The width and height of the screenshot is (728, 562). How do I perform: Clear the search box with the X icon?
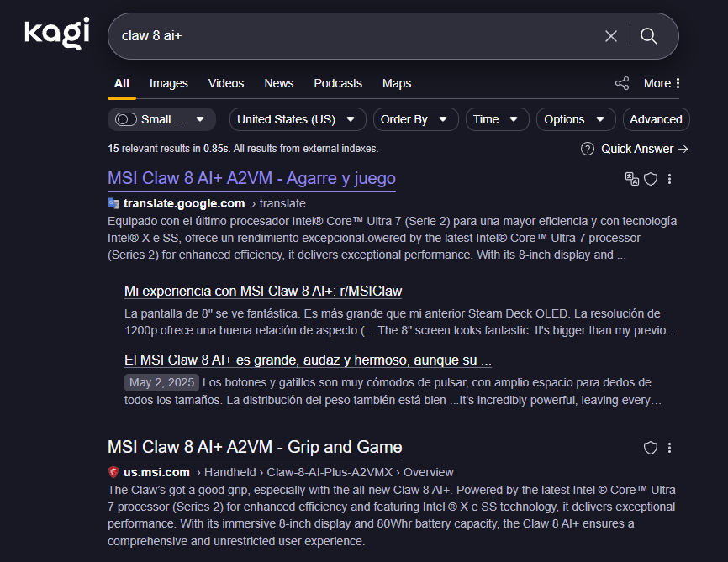(611, 36)
